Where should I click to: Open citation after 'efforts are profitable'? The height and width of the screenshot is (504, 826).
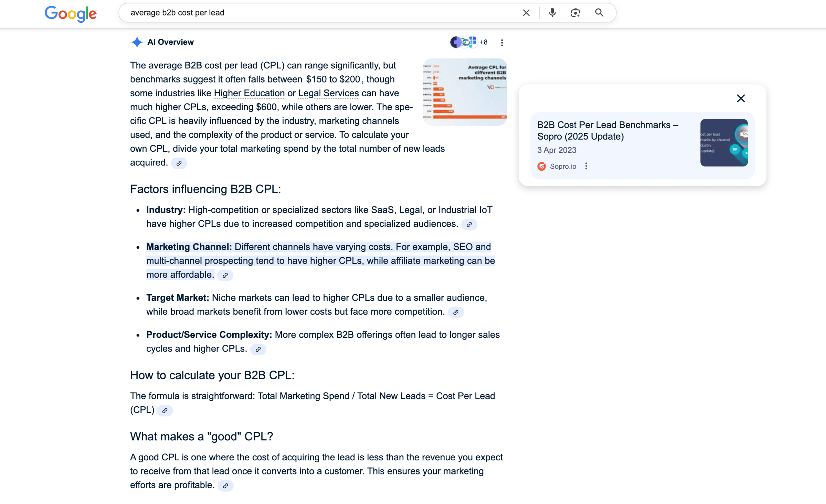(x=225, y=486)
